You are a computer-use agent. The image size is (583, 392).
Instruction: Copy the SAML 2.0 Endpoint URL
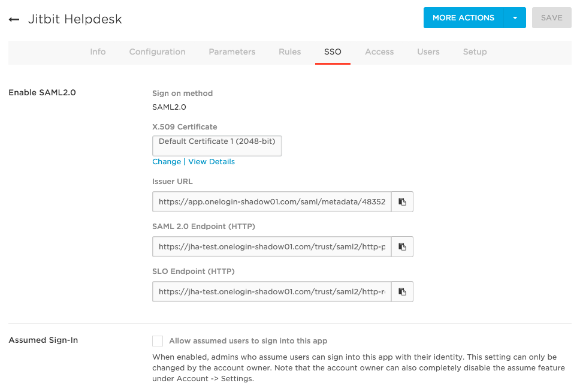[x=403, y=246]
